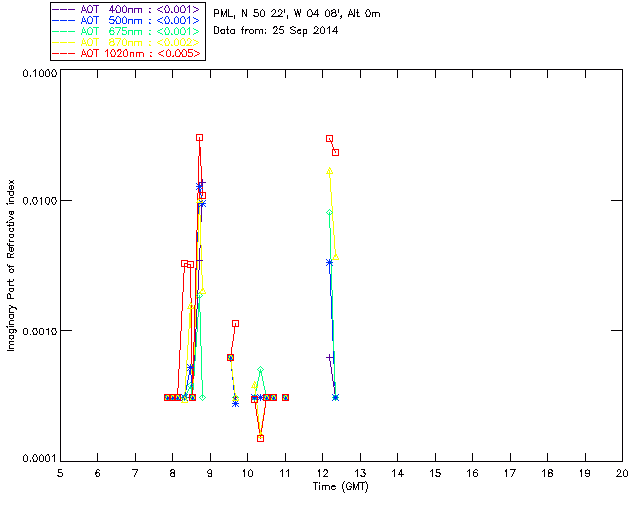
Task: Click the PML station location title text
Action: tap(297, 14)
